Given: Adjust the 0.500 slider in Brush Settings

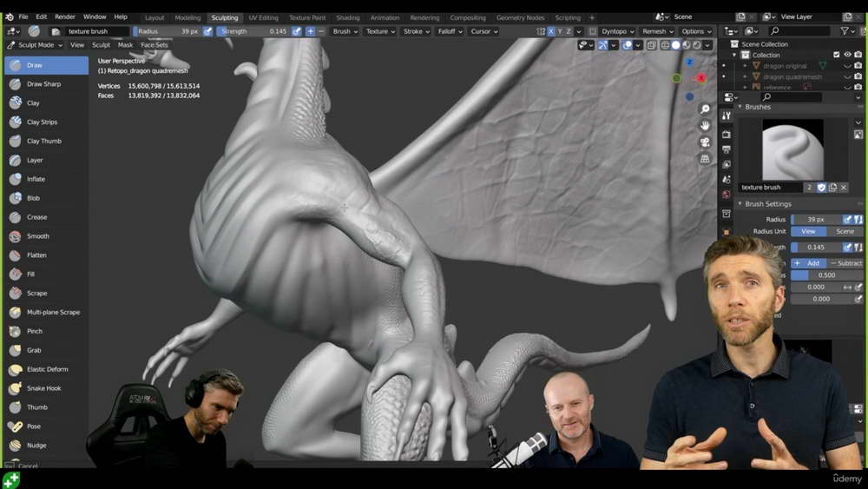Looking at the screenshot, I should point(826,275).
